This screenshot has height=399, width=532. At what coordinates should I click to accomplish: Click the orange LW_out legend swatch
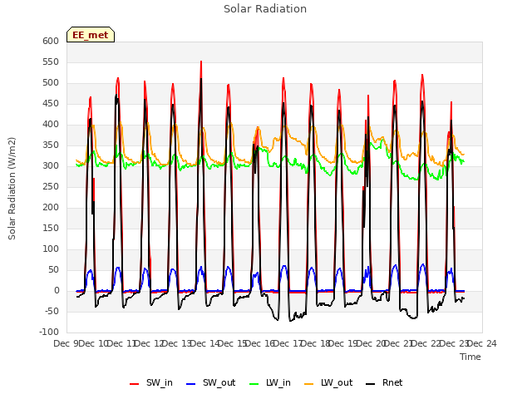tap(309, 384)
